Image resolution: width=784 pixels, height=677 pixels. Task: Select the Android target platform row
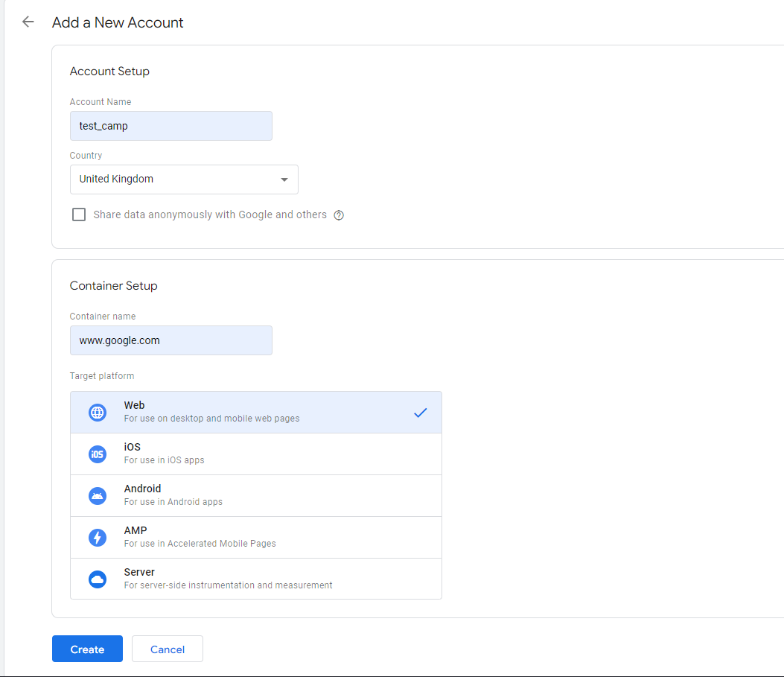pos(255,495)
